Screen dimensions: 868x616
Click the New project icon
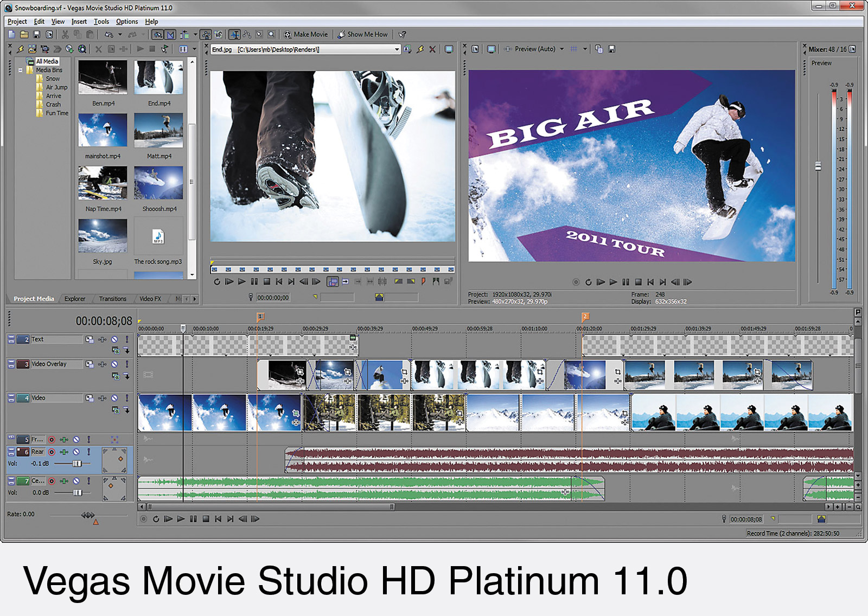12,34
